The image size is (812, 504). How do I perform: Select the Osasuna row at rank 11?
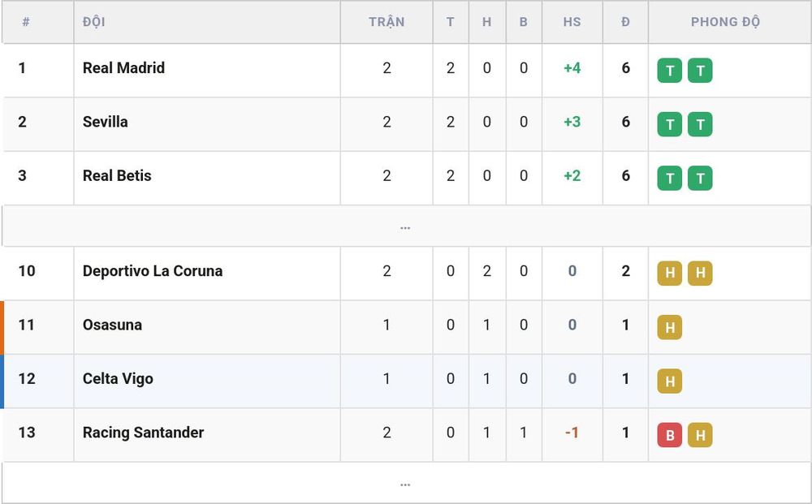point(406,327)
